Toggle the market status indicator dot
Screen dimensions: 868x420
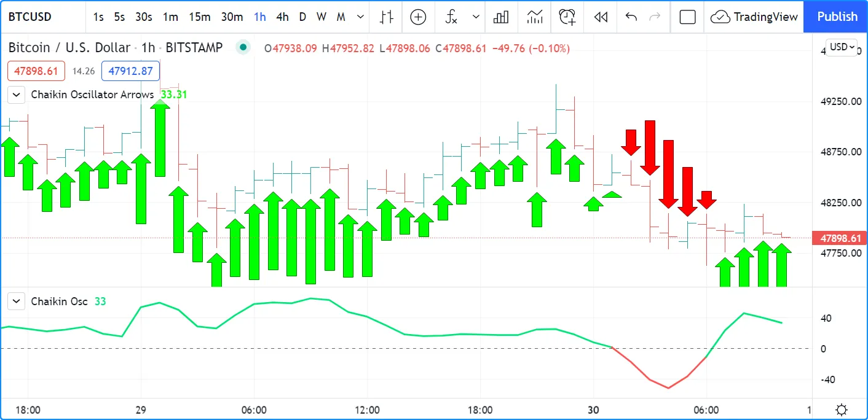coord(244,47)
